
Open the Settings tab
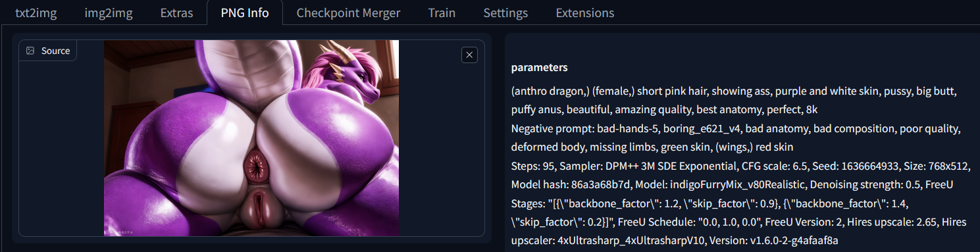click(x=505, y=13)
